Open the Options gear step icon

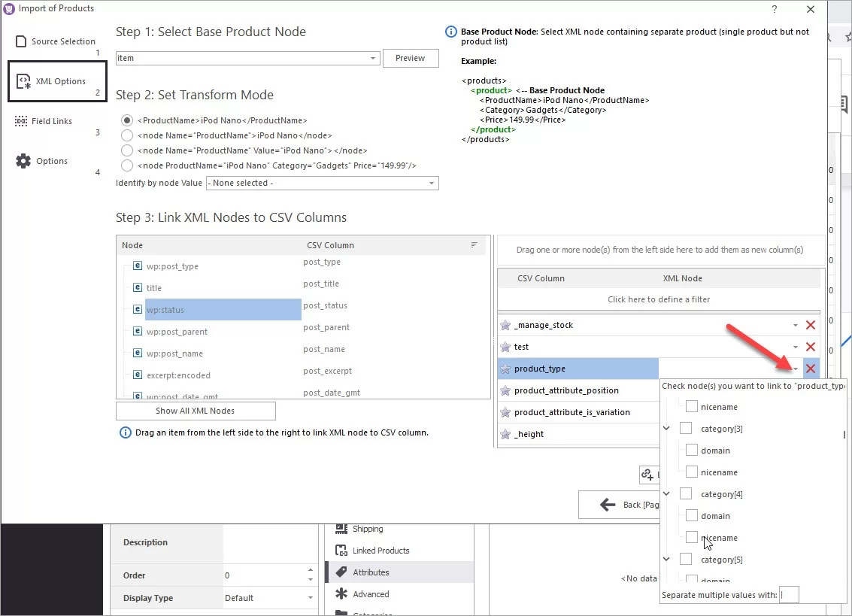click(x=25, y=159)
